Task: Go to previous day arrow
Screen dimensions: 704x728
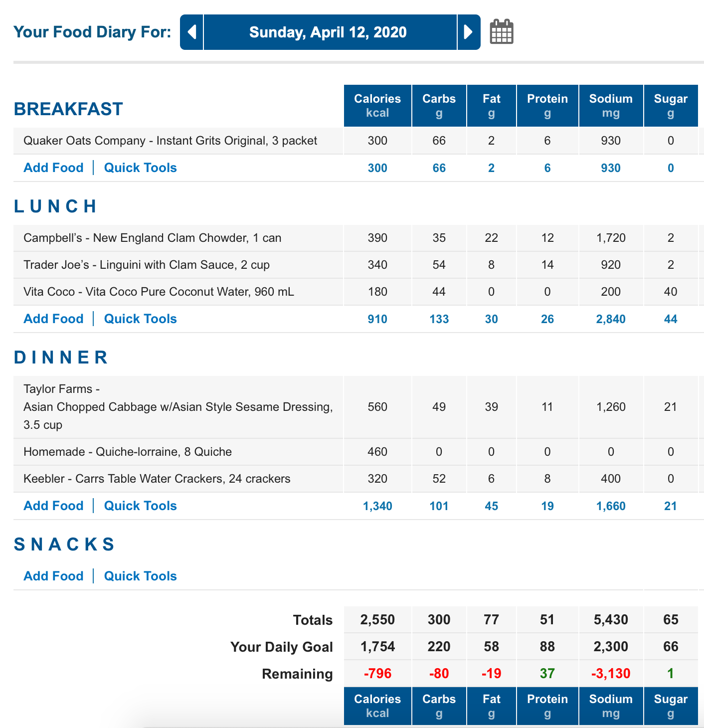Action: [191, 32]
